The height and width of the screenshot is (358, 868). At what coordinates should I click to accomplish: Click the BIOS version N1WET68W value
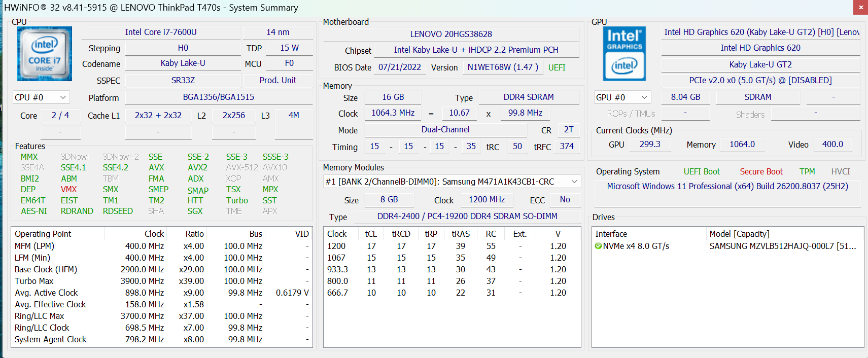(503, 67)
